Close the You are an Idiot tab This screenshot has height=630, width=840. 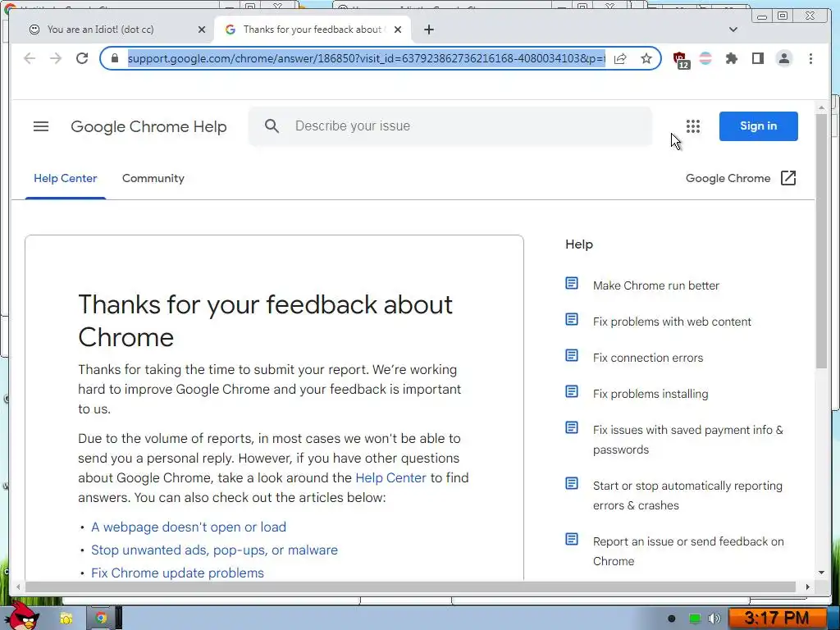pos(202,30)
